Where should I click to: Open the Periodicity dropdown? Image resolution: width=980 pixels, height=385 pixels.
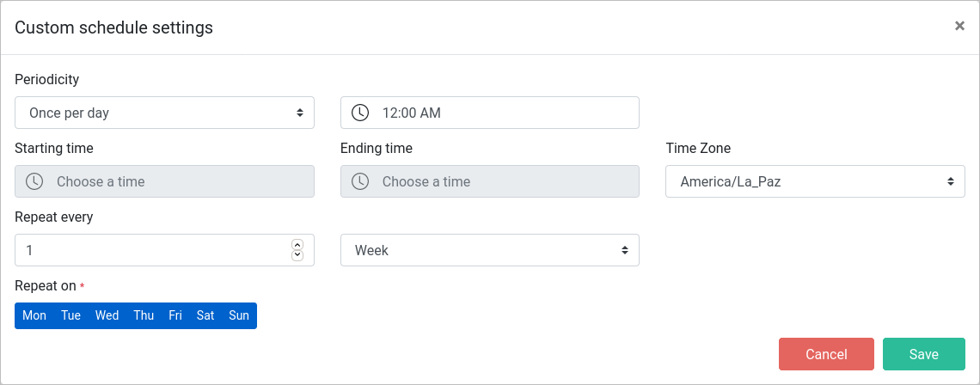pyautogui.click(x=164, y=113)
